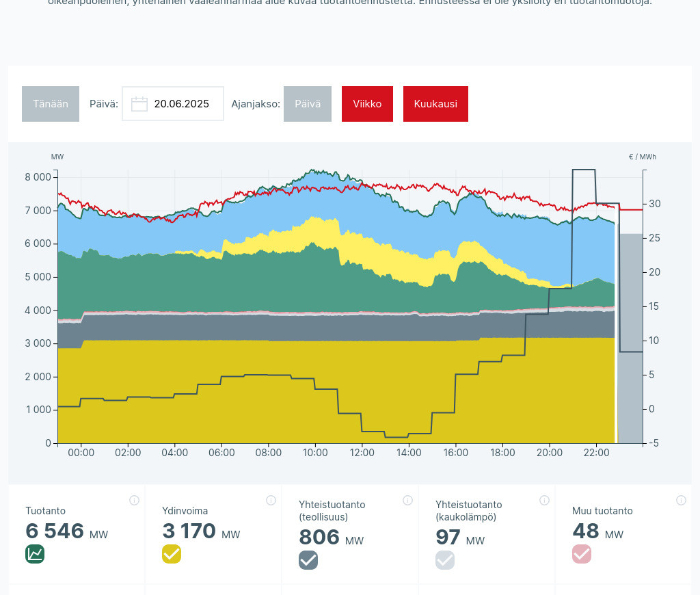The image size is (700, 595).
Task: Open info icon for Ydinvoima card
Action: click(271, 500)
